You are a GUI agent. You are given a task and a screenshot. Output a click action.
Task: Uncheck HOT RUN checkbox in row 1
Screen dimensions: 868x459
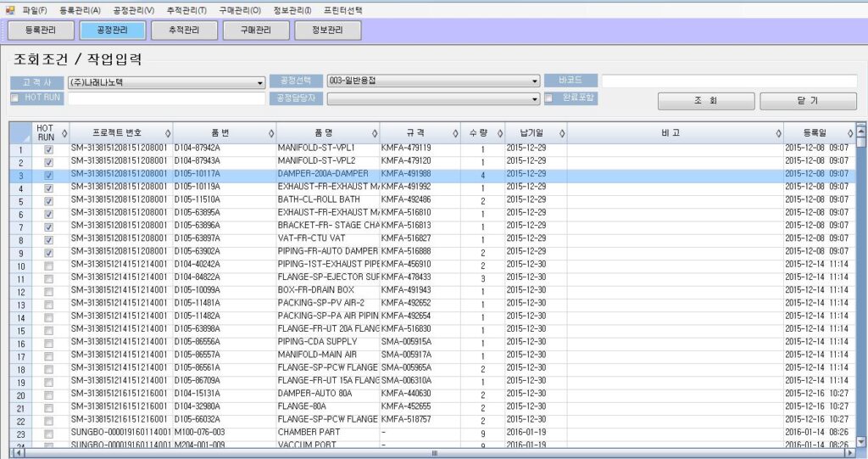coord(48,148)
